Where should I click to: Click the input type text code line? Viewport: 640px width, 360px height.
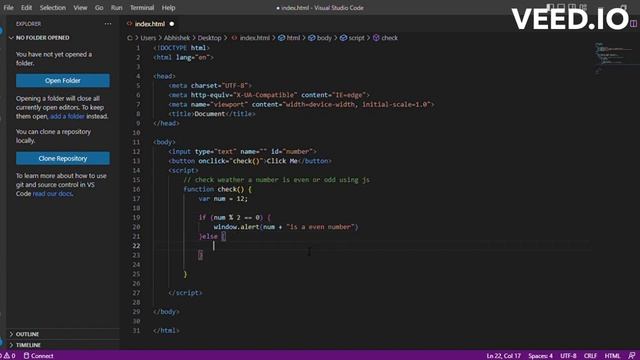[242, 152]
